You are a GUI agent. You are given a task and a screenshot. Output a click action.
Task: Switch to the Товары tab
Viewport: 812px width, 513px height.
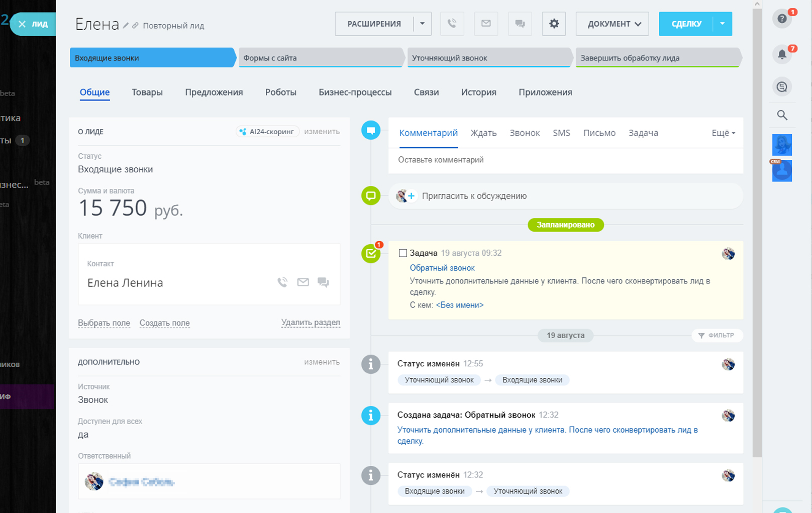click(147, 92)
